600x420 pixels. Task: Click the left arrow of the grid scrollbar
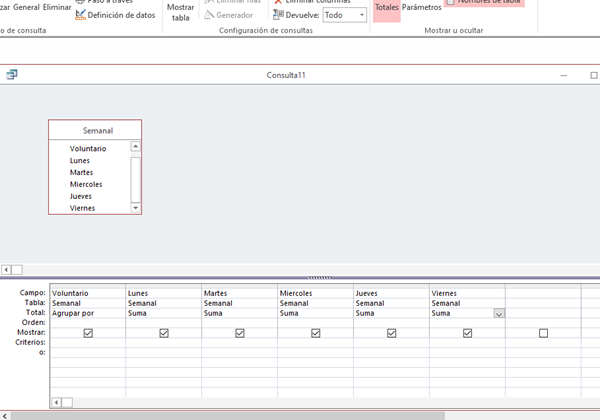pyautogui.click(x=55, y=402)
